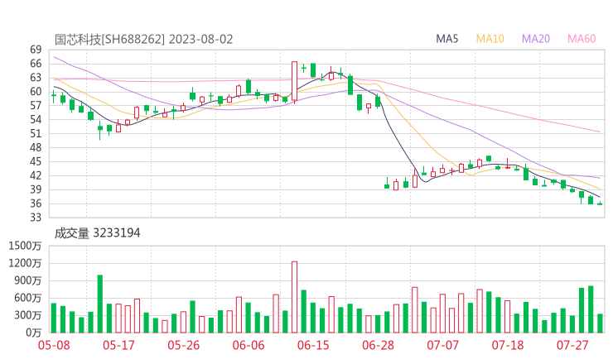Click the tallest red volume bar above 1200万

294,297
